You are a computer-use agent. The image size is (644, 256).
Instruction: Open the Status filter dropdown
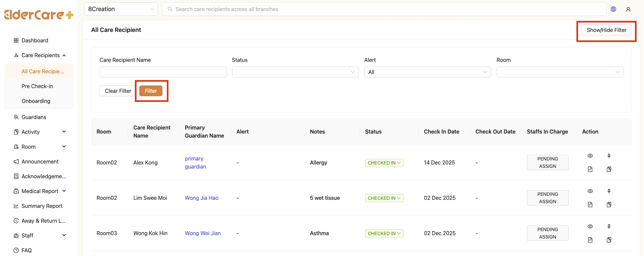click(295, 72)
